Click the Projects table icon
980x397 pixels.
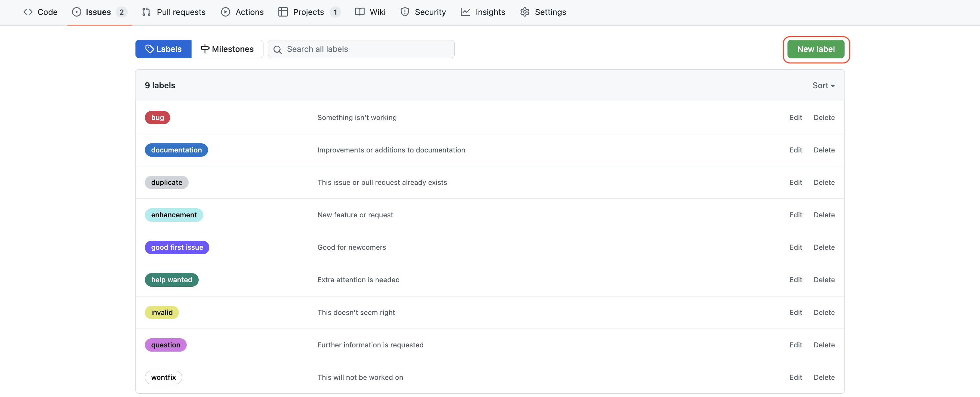[283, 12]
